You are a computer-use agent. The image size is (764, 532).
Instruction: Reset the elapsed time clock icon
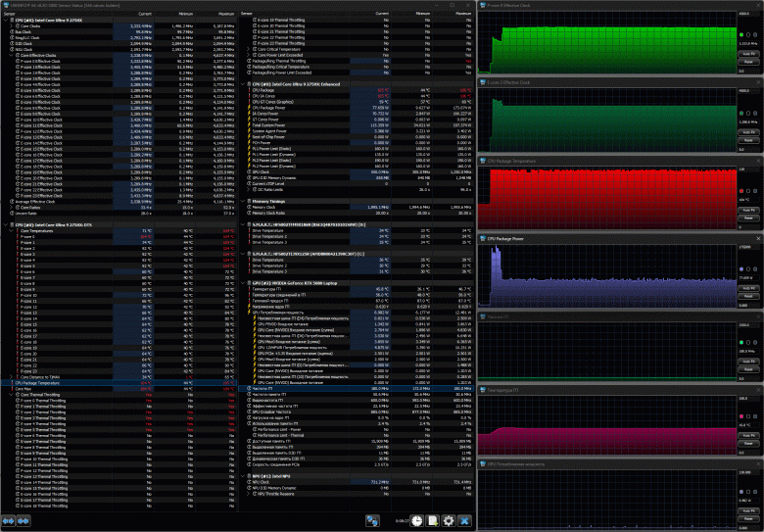coord(416,521)
